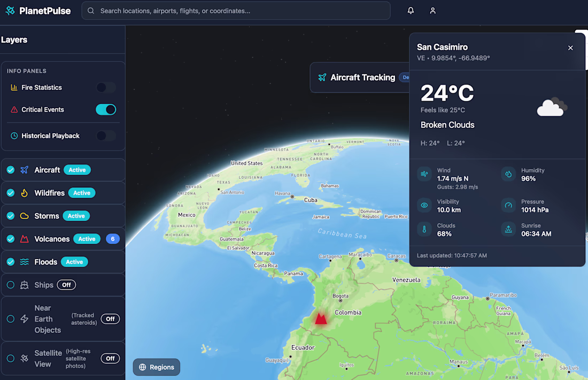Focus the location search field
Viewport: 588px width, 380px height.
[x=236, y=11]
